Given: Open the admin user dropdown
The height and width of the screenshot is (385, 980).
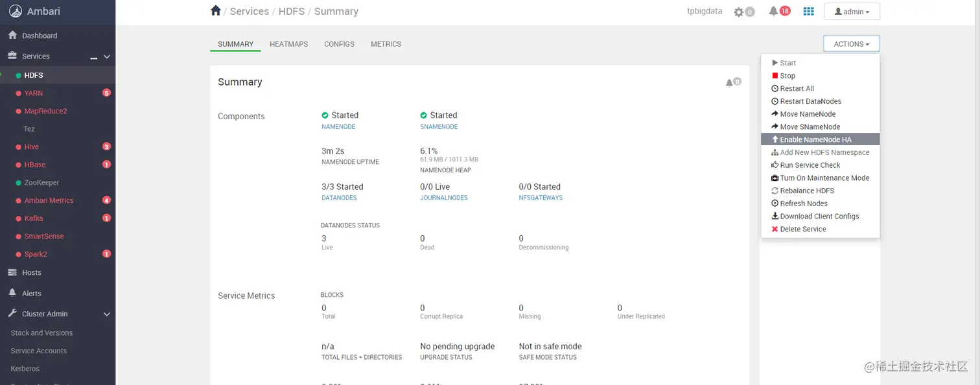Looking at the screenshot, I should click(852, 12).
